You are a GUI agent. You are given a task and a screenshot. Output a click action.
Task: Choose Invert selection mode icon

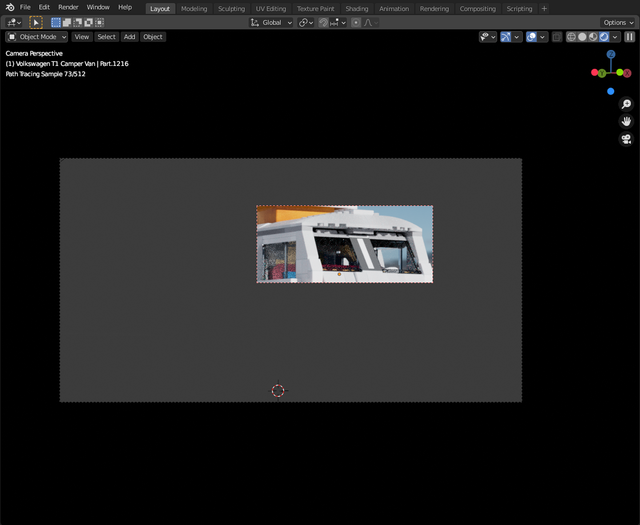[88, 22]
